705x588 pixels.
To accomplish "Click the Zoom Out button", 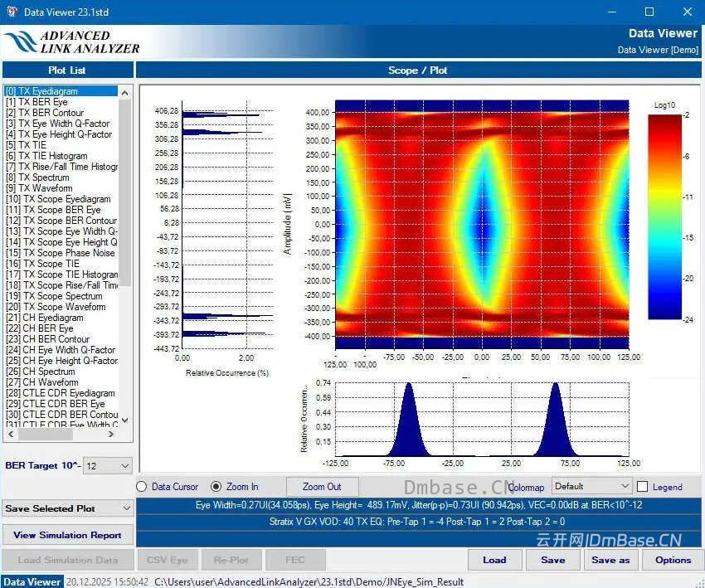I will pyautogui.click(x=322, y=487).
